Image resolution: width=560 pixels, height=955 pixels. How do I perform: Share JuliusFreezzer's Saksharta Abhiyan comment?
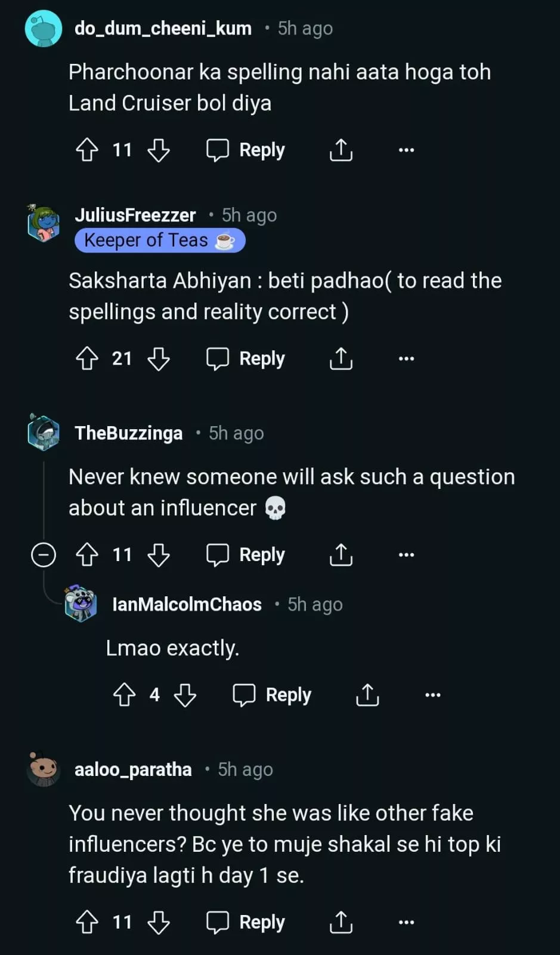[x=341, y=359]
